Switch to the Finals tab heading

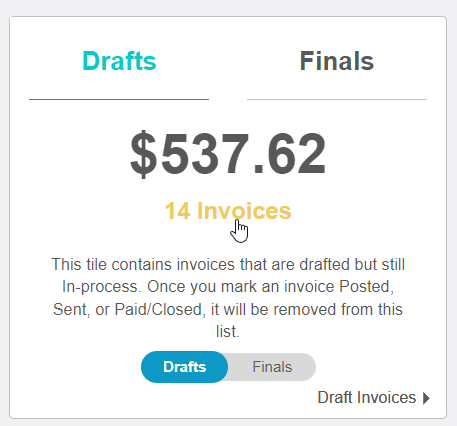337,61
